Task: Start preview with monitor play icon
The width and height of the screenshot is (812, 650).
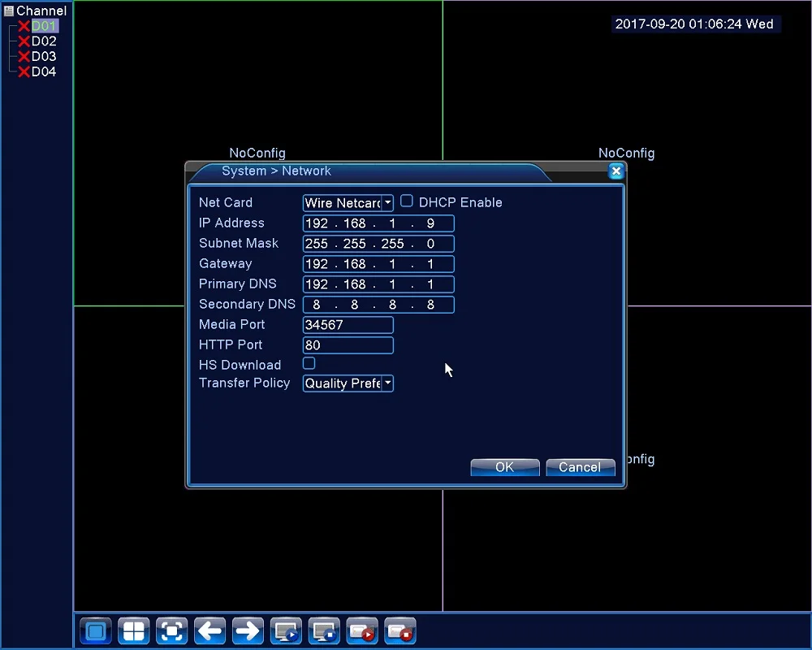Action: tap(286, 631)
